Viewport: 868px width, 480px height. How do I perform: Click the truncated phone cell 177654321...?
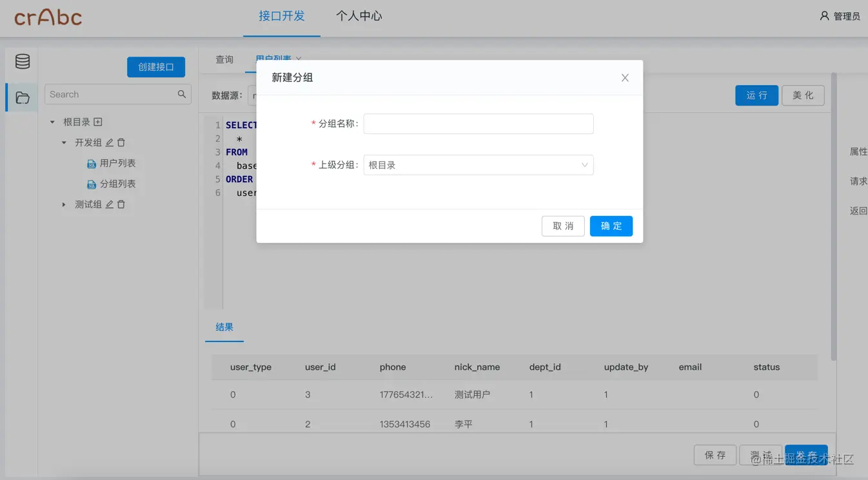[x=406, y=394]
